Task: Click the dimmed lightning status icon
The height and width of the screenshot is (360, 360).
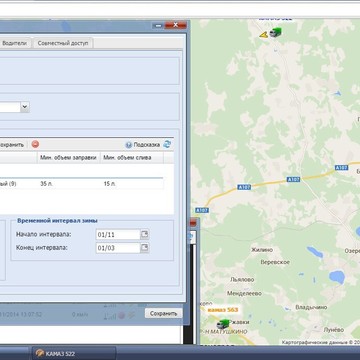Action: pyautogui.click(x=131, y=315)
